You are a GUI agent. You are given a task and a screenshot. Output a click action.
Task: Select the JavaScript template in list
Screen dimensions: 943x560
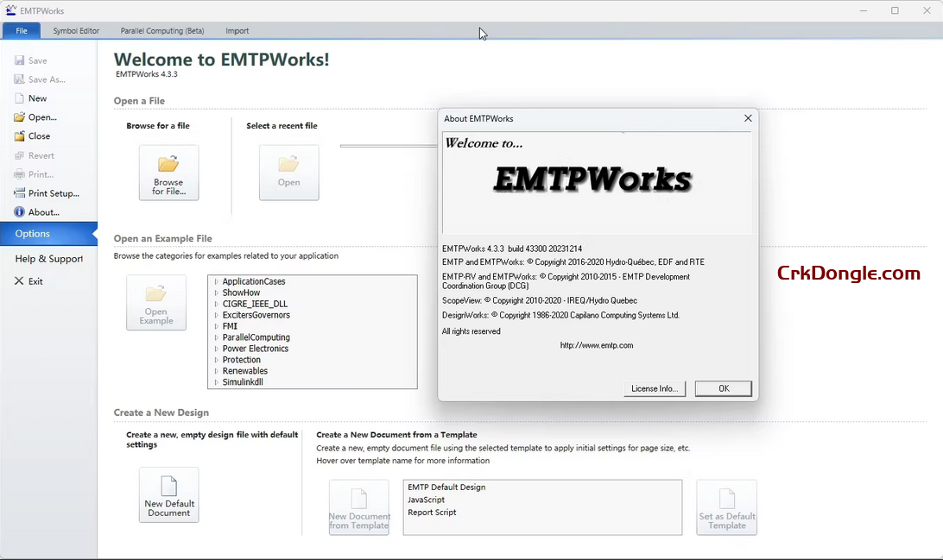point(427,500)
